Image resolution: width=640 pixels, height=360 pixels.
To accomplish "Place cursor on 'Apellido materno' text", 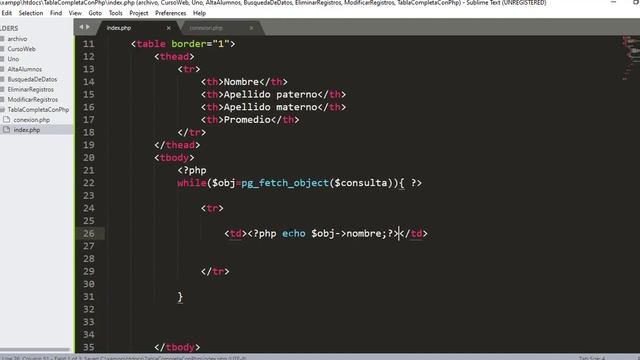I will [x=270, y=107].
